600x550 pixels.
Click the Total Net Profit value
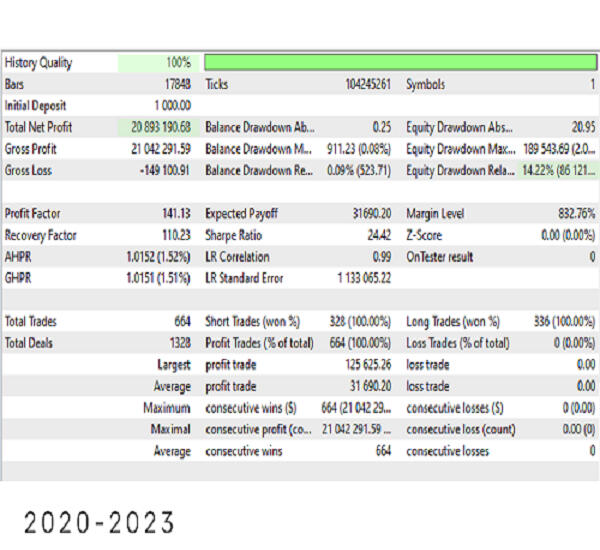tap(160, 128)
